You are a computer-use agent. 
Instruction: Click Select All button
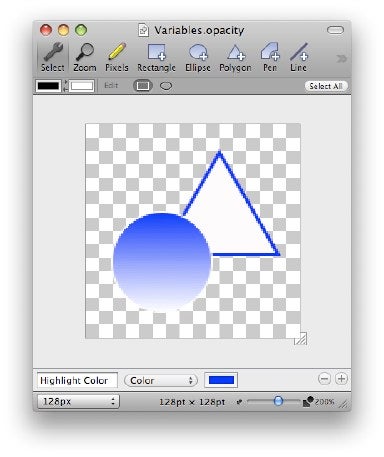pos(326,86)
